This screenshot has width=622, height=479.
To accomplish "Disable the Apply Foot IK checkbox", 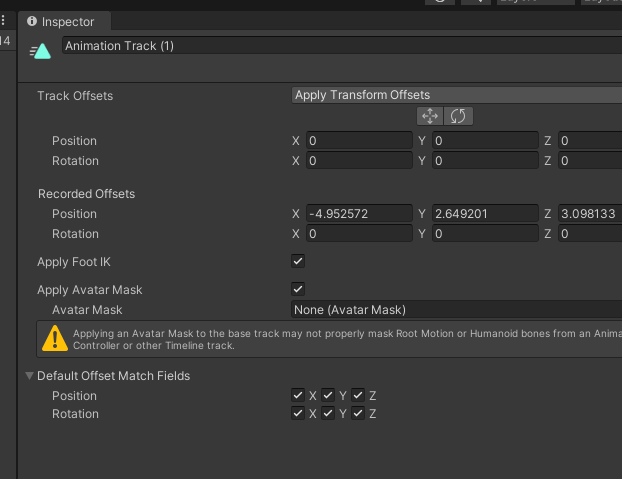I will 298,261.
